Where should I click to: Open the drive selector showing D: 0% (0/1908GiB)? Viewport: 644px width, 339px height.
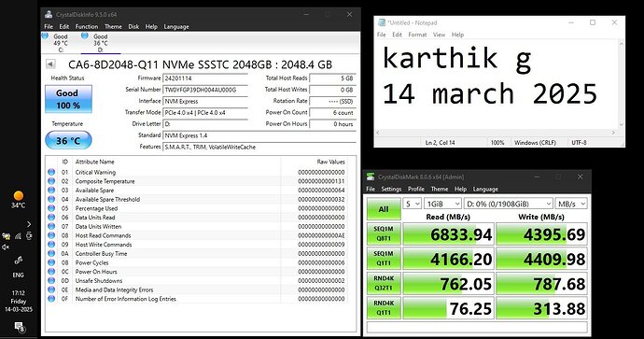point(508,204)
